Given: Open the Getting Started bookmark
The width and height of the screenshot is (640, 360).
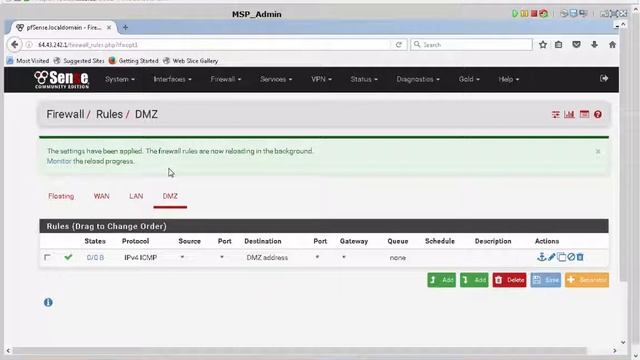Looking at the screenshot, I should (133, 61).
